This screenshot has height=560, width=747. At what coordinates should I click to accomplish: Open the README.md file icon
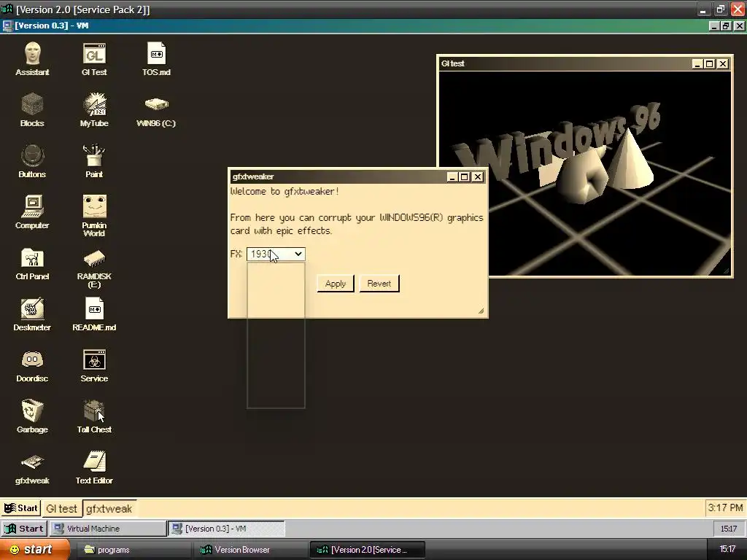[94, 314]
